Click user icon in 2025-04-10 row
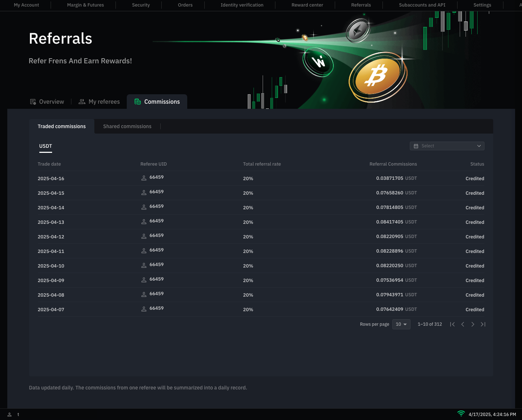This screenshot has width=522, height=420. [144, 265]
